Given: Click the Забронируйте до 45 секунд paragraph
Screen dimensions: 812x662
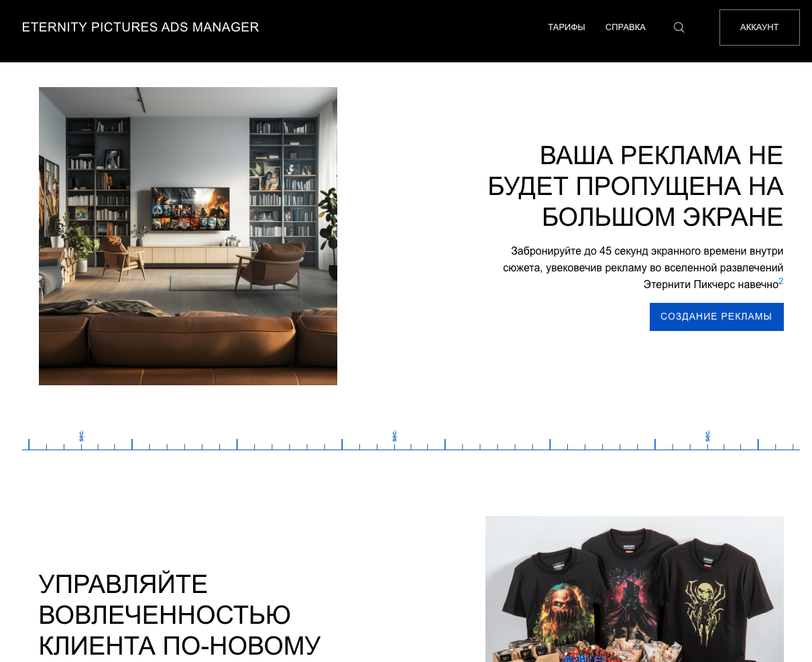Looking at the screenshot, I should pyautogui.click(x=642, y=267).
